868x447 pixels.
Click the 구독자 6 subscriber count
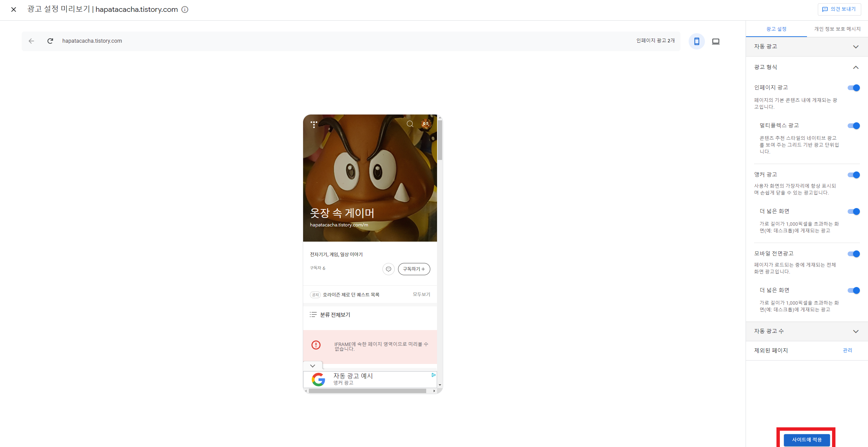pos(317,268)
